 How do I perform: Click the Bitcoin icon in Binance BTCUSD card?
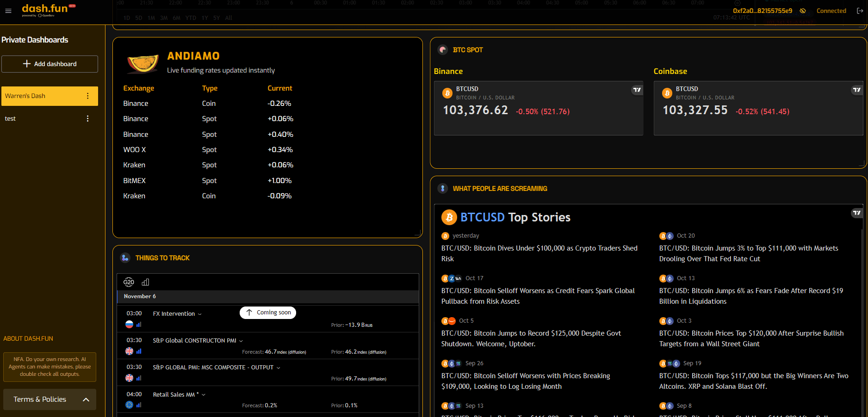point(447,93)
